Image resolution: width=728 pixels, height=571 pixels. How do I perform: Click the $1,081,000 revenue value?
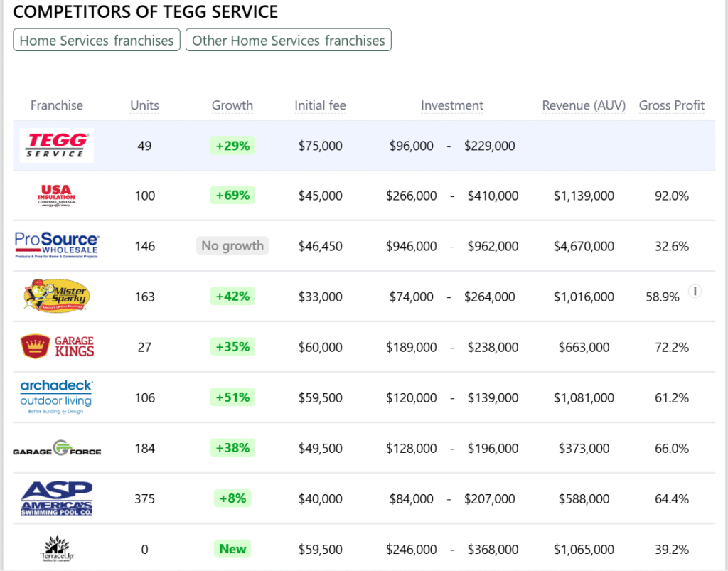pos(584,397)
